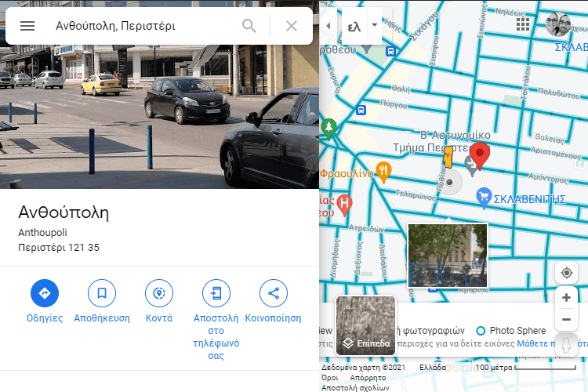Show your location with target icon
This screenshot has width=588, height=392.
click(566, 273)
